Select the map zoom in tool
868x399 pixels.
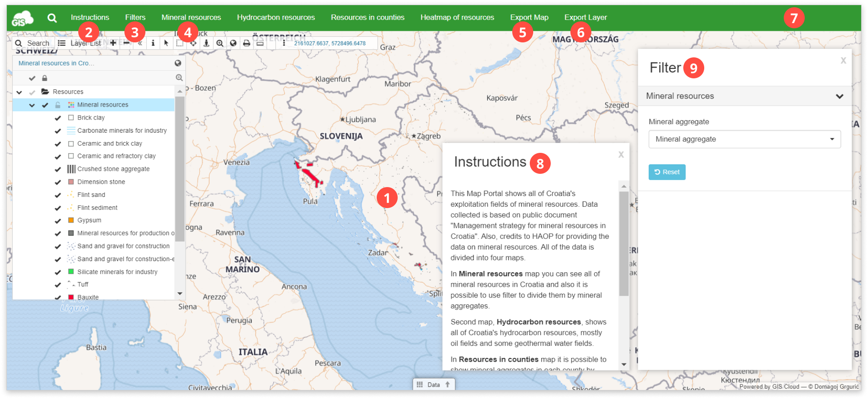[x=113, y=43]
